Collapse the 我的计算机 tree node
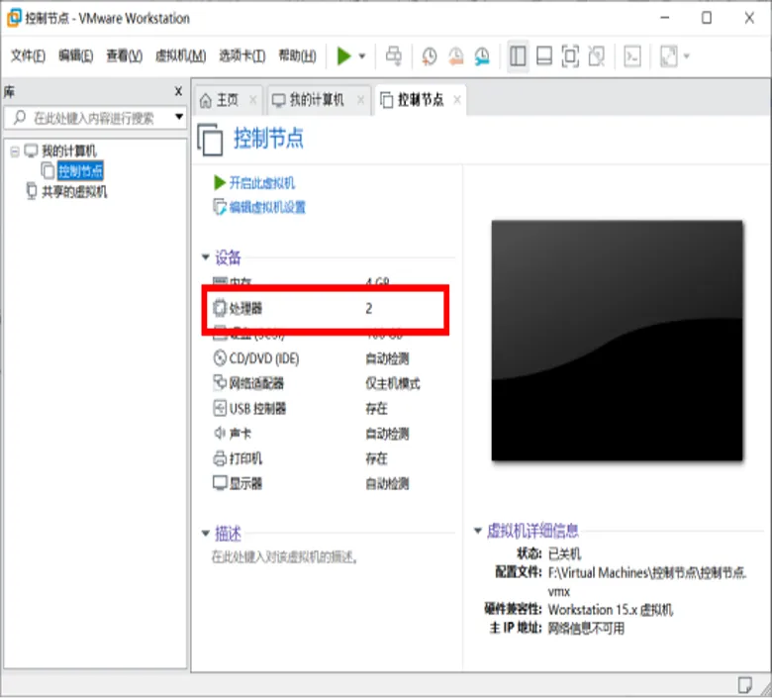 tap(14, 151)
